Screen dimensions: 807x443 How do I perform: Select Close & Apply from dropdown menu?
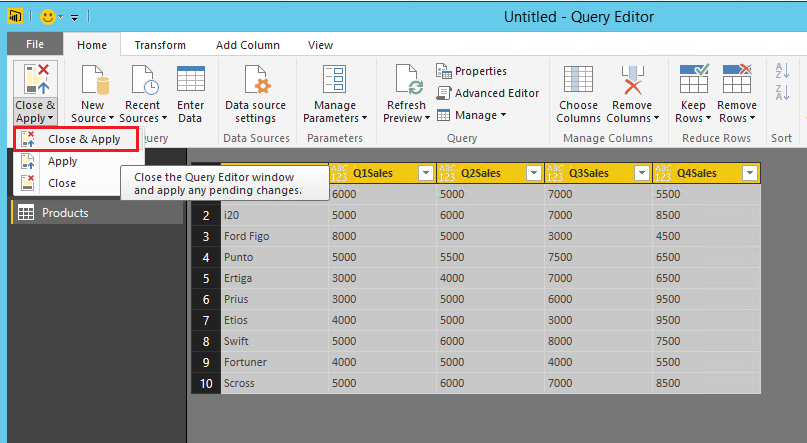pyautogui.click(x=84, y=139)
